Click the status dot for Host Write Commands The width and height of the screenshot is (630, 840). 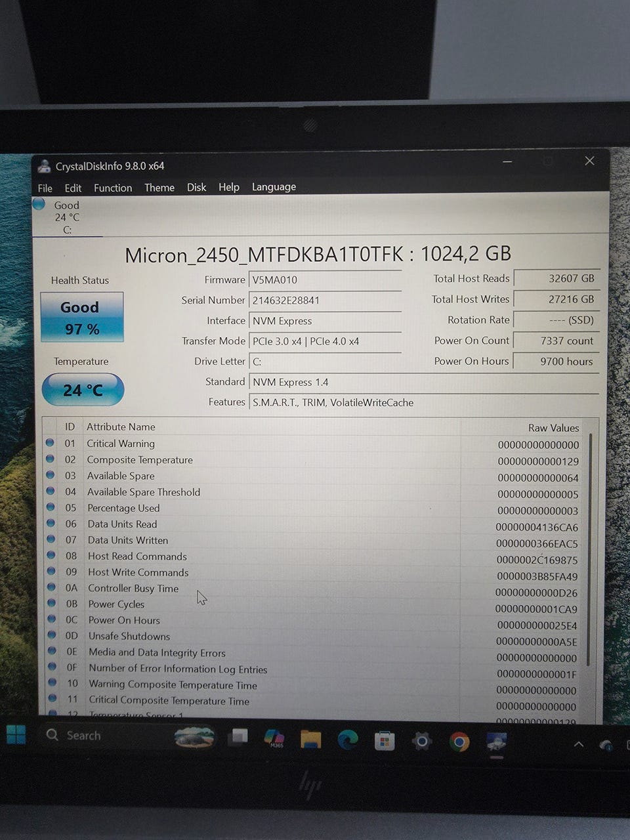[51, 571]
